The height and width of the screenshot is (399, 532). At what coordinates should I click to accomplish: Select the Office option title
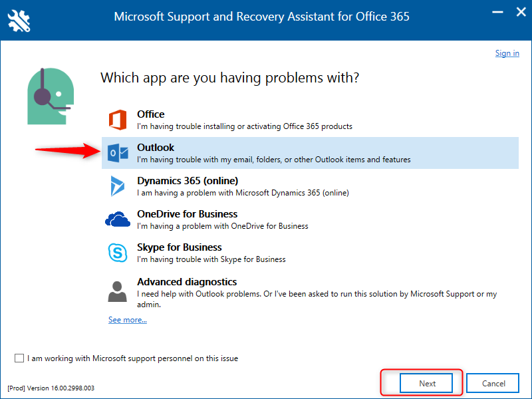click(x=151, y=114)
